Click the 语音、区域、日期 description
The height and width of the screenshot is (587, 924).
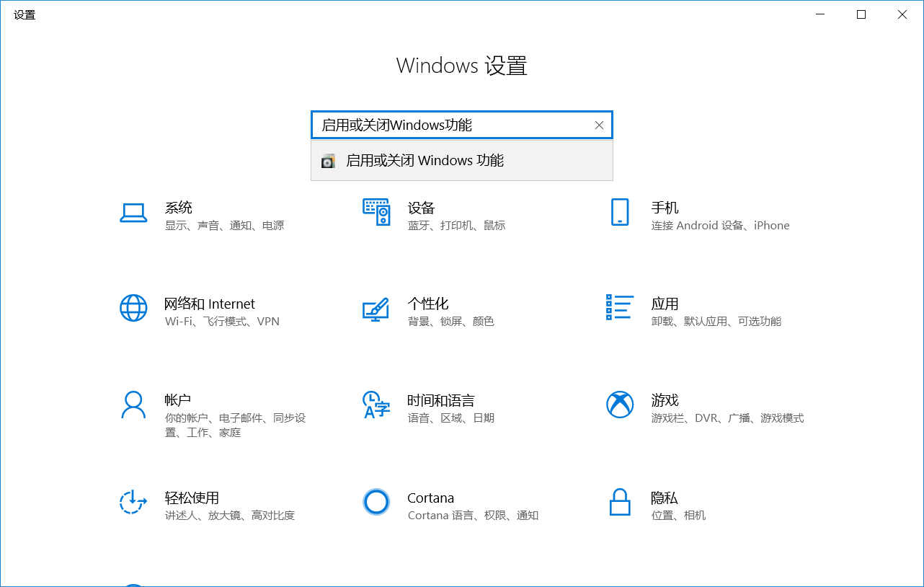pyautogui.click(x=451, y=418)
